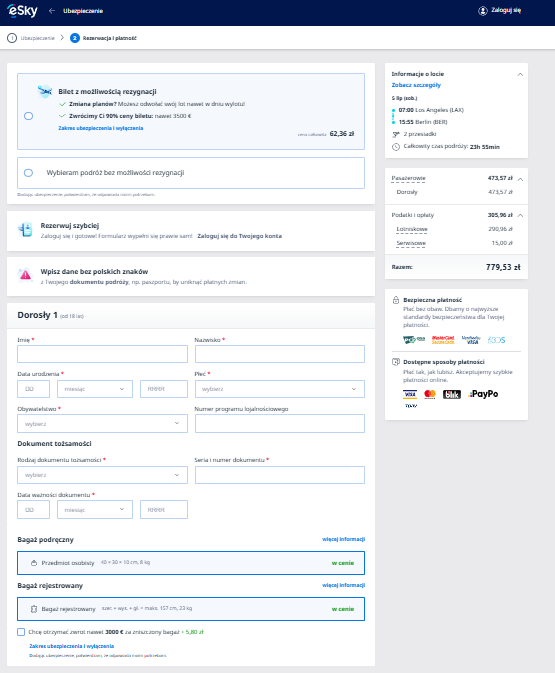This screenshot has width=555, height=673.
Task: Open document expiry month dropdown
Action: click(95, 509)
